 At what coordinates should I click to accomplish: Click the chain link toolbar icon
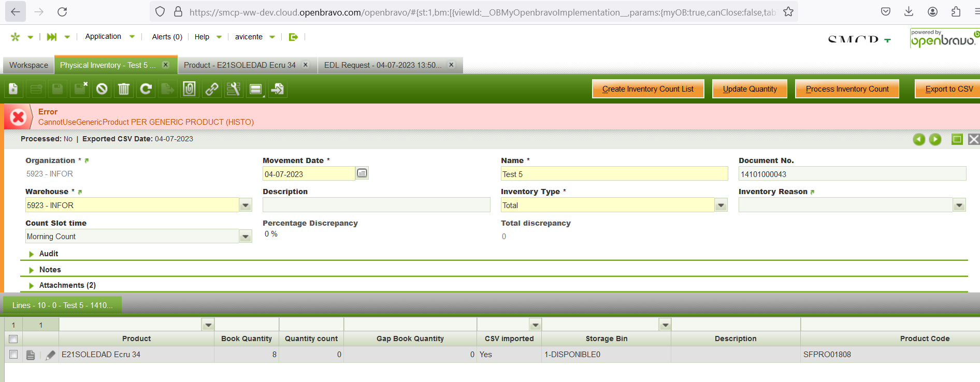211,89
